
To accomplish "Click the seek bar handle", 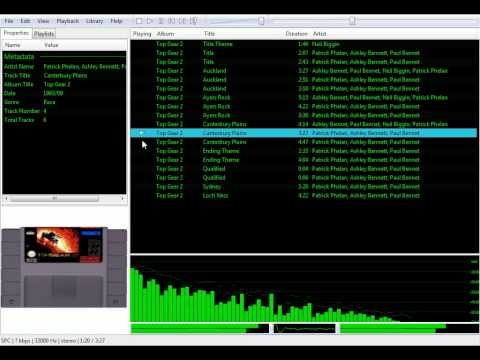I will coord(352,21).
